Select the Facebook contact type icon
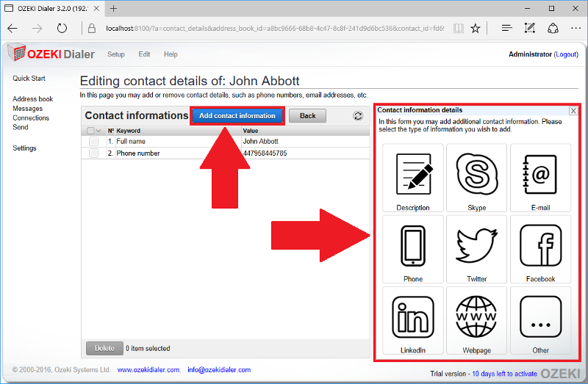 (x=540, y=245)
